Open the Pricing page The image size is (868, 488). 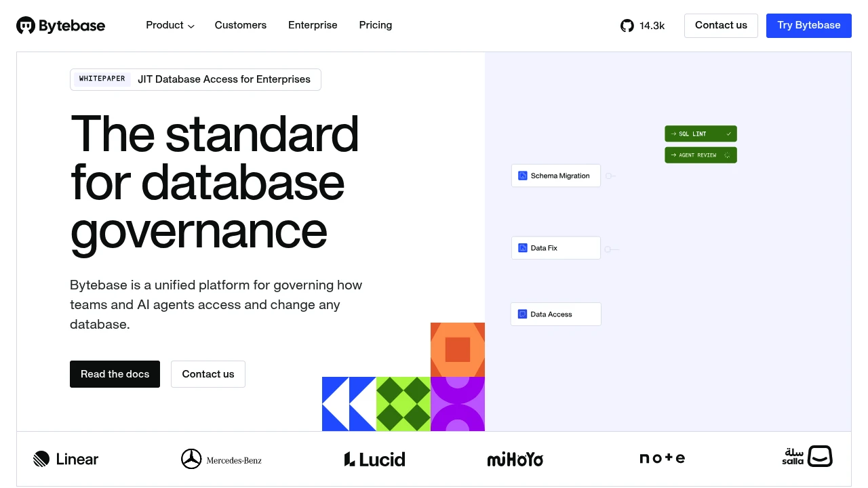[x=376, y=25]
